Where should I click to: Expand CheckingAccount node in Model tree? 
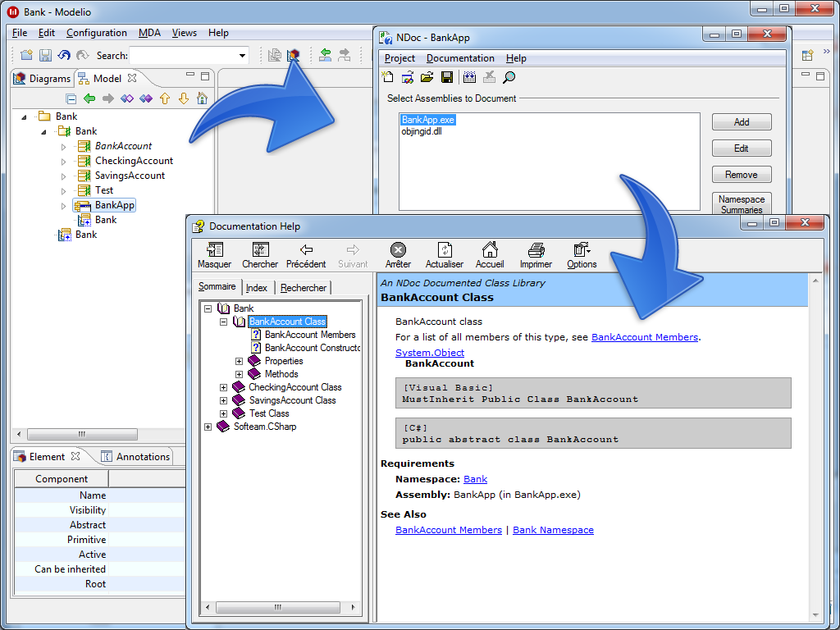(63, 162)
